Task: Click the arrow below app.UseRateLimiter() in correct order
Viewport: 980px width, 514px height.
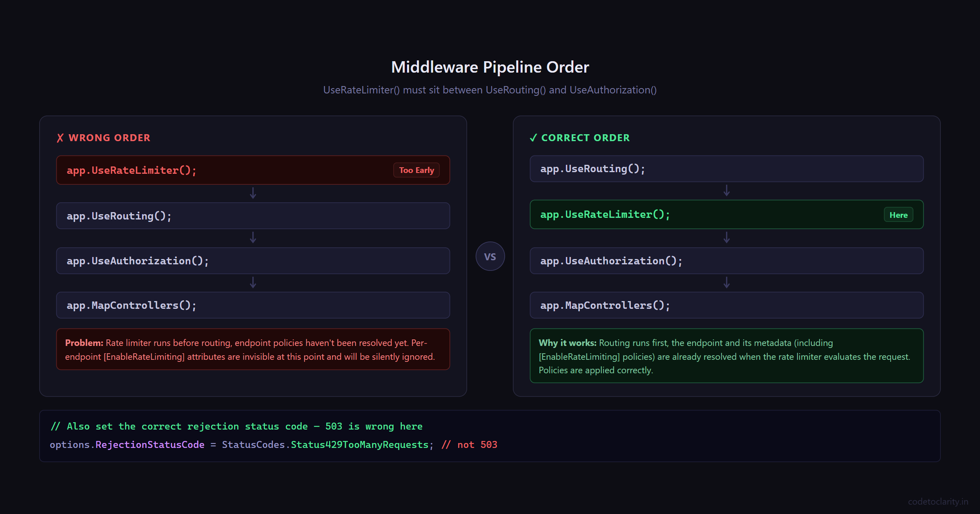Action: 727,237
